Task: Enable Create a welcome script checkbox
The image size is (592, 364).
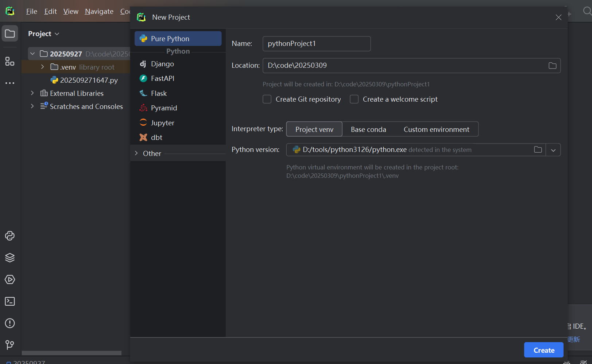Action: pyautogui.click(x=354, y=99)
